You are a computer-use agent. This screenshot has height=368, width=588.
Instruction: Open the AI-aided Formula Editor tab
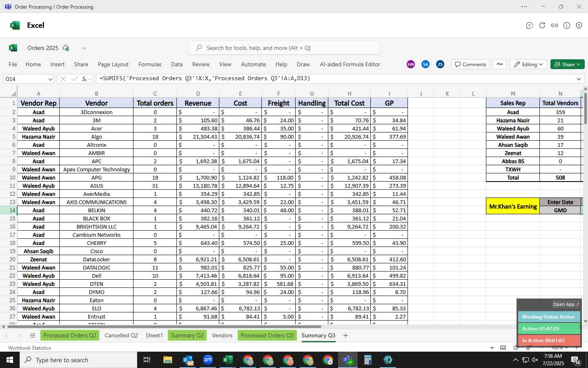point(350,64)
